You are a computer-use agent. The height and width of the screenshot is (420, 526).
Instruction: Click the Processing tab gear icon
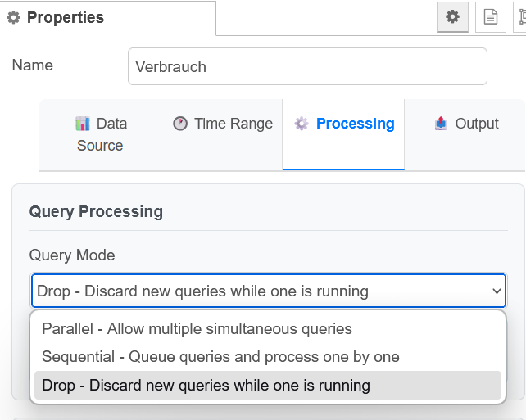click(302, 124)
